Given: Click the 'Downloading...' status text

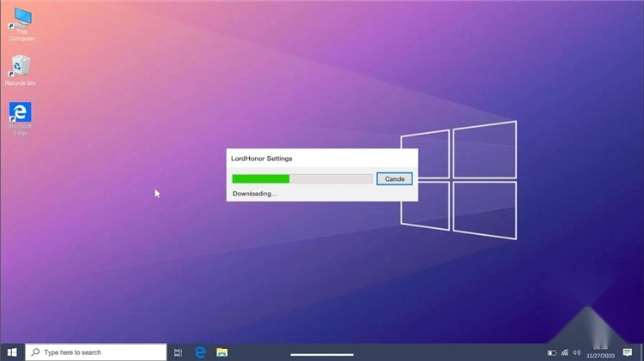Looking at the screenshot, I should (254, 194).
